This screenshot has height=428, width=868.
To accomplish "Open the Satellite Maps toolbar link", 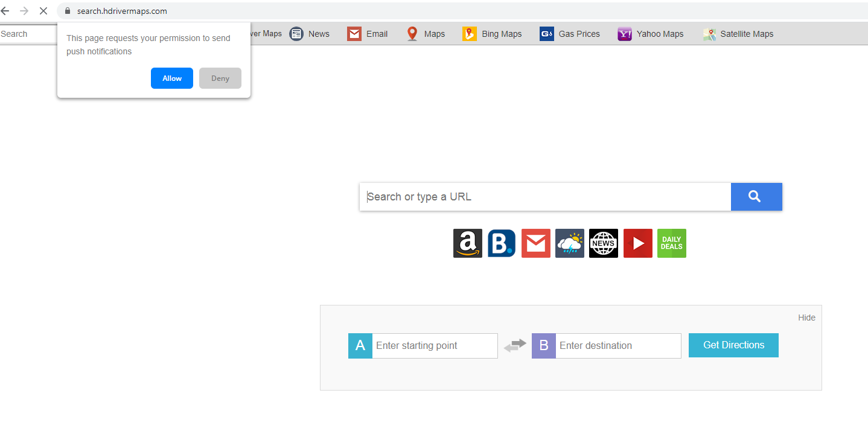I will [747, 34].
